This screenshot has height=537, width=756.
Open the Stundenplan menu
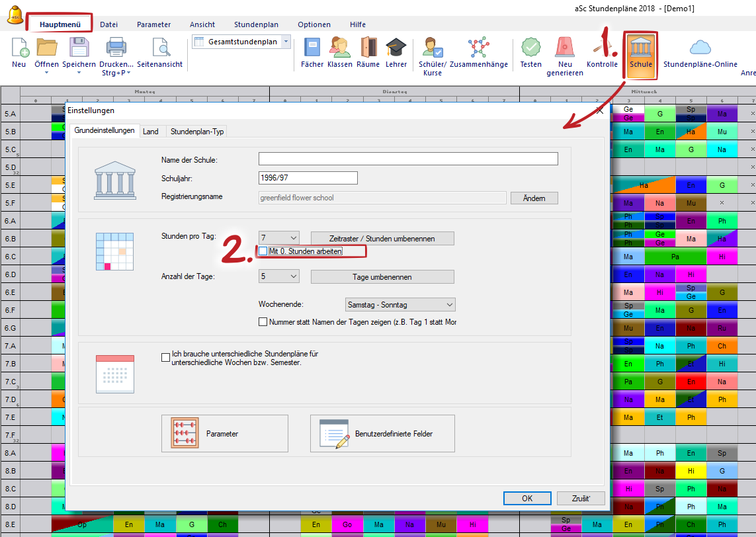pyautogui.click(x=256, y=24)
